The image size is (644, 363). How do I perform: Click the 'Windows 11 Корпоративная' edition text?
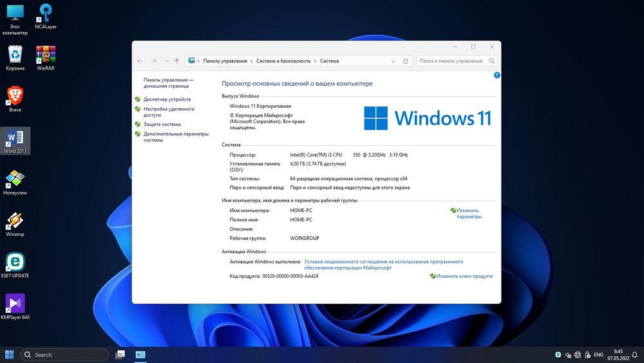[260, 106]
